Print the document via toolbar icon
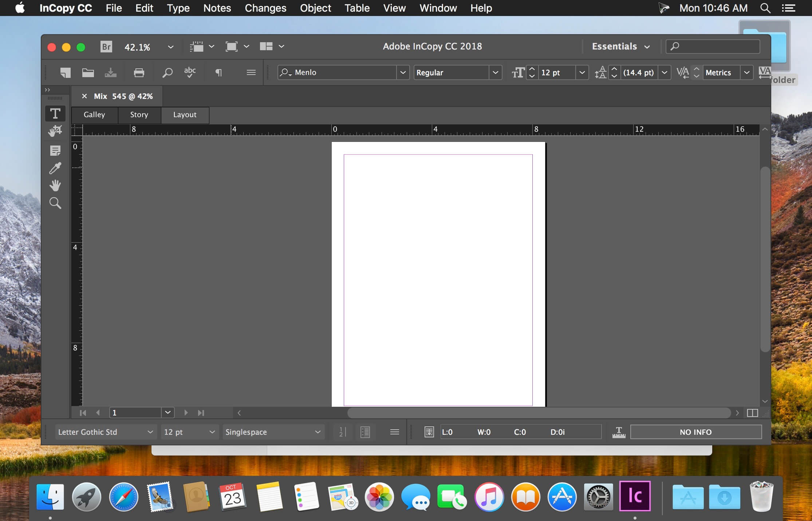Image resolution: width=812 pixels, height=521 pixels. 139,72
